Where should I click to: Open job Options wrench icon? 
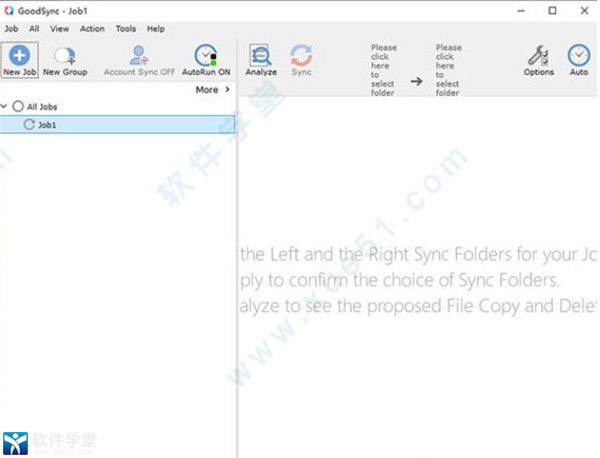click(538, 55)
